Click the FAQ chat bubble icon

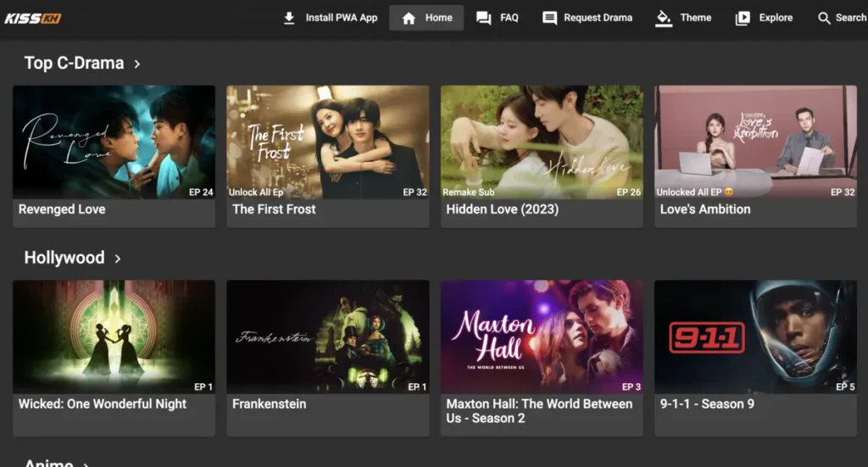click(x=484, y=18)
